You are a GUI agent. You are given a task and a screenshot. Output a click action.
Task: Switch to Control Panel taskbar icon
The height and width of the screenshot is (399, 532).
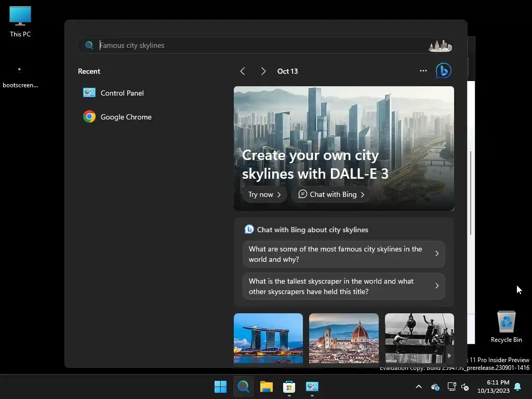coord(312,387)
